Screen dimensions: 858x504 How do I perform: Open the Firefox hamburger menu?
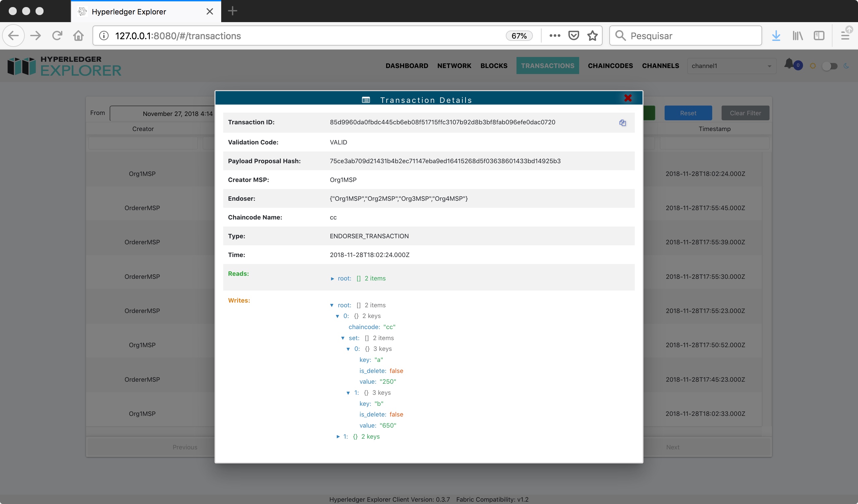pyautogui.click(x=845, y=36)
